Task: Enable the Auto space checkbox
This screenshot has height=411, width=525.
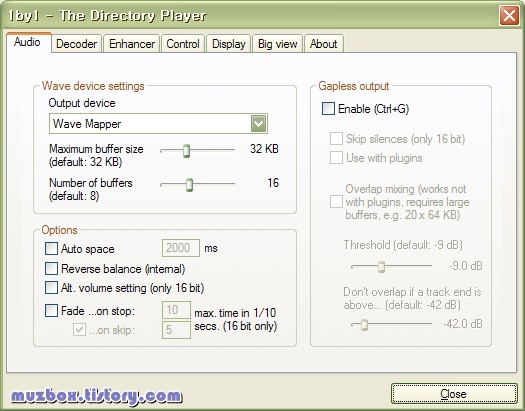Action: [x=51, y=249]
